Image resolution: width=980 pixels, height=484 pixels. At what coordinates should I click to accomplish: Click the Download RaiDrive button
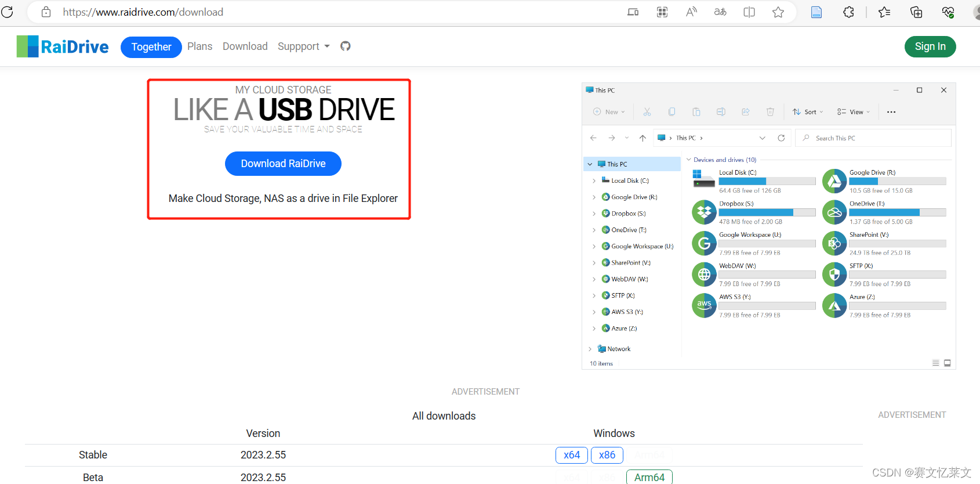click(283, 164)
